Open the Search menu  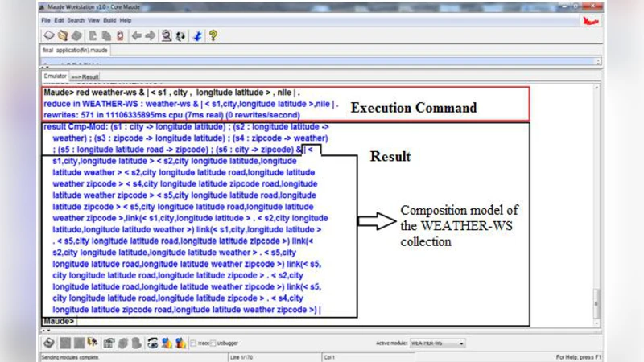tap(76, 19)
